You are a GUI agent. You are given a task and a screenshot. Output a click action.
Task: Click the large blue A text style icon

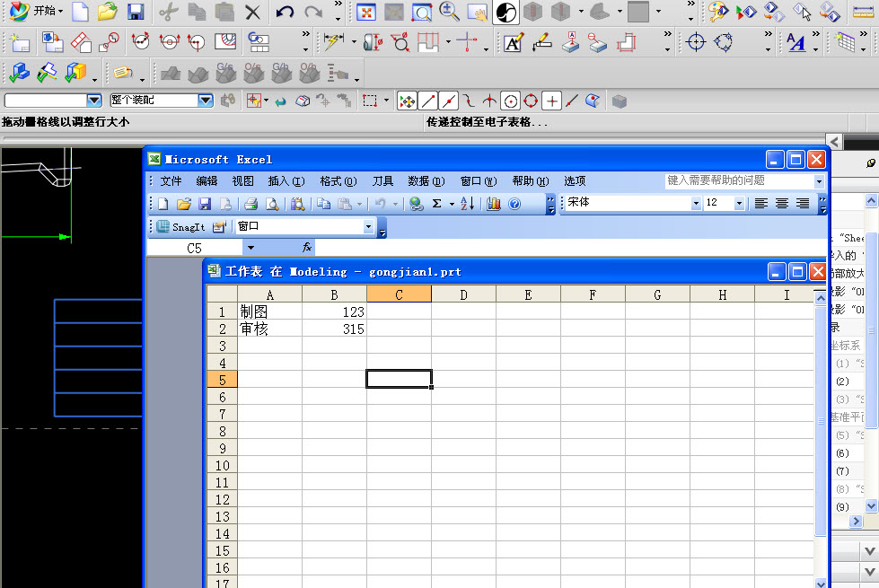pos(796,42)
